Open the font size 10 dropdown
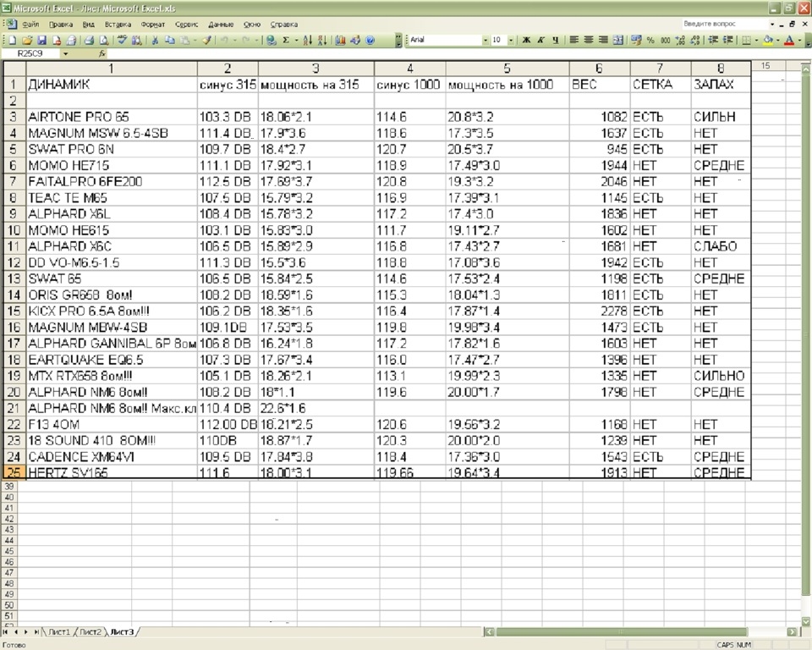 (511, 40)
